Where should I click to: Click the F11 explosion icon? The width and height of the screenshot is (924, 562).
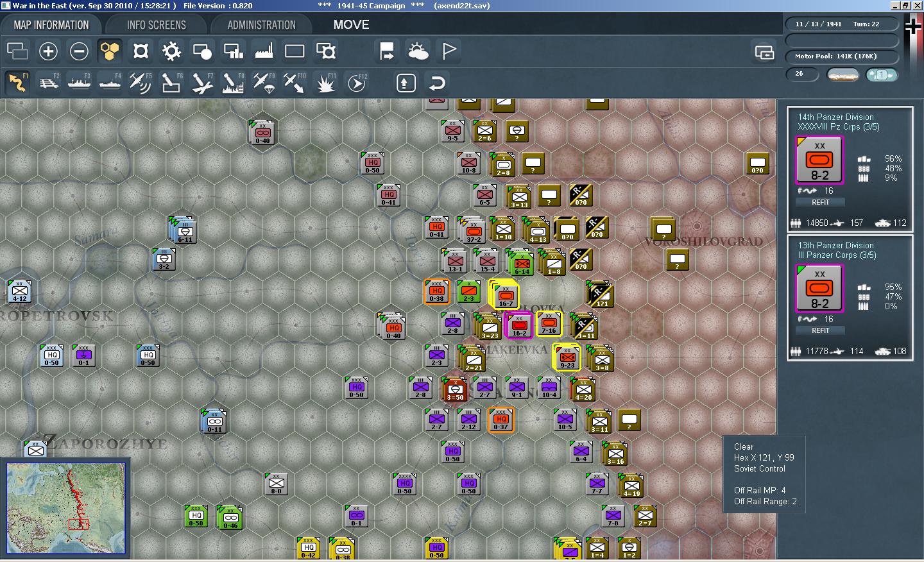[x=325, y=83]
